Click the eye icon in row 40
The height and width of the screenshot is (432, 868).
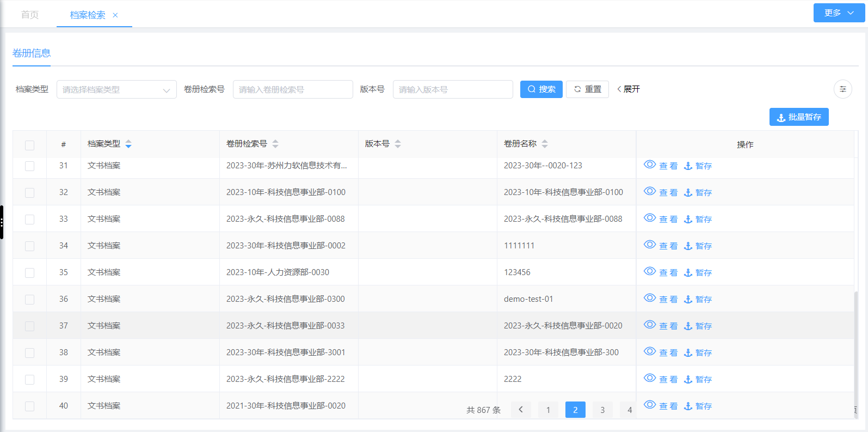[650, 405]
